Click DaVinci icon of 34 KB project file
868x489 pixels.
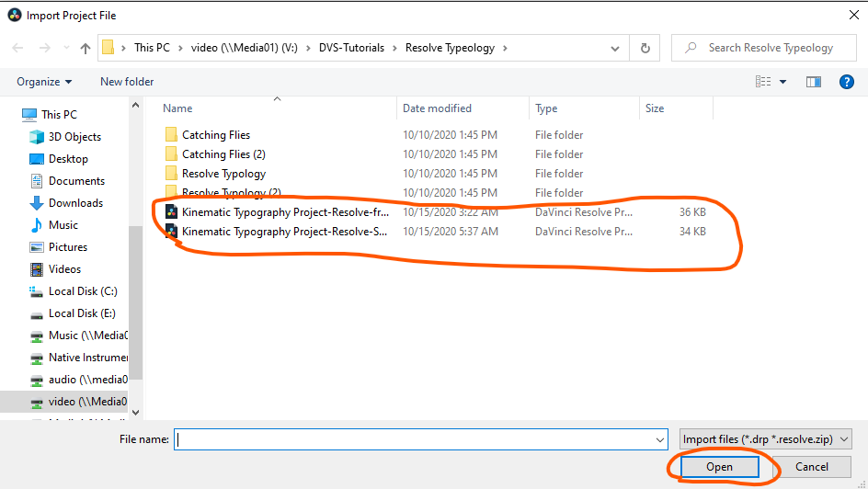(x=172, y=232)
